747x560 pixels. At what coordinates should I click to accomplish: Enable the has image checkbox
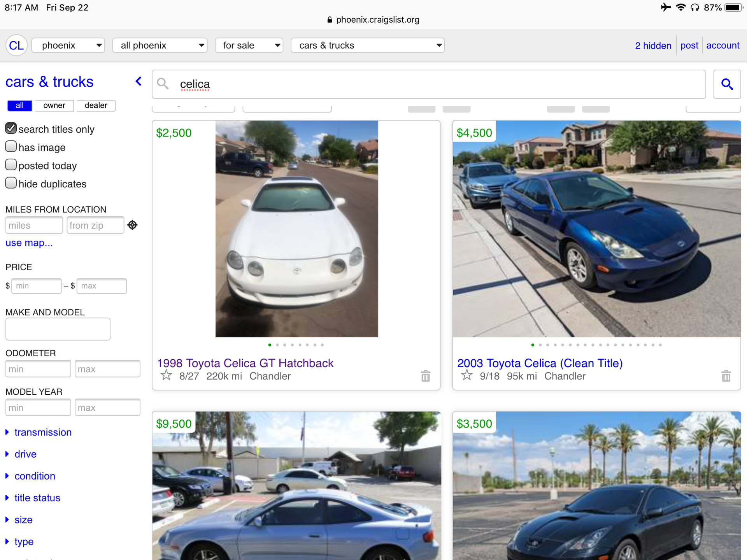11,147
